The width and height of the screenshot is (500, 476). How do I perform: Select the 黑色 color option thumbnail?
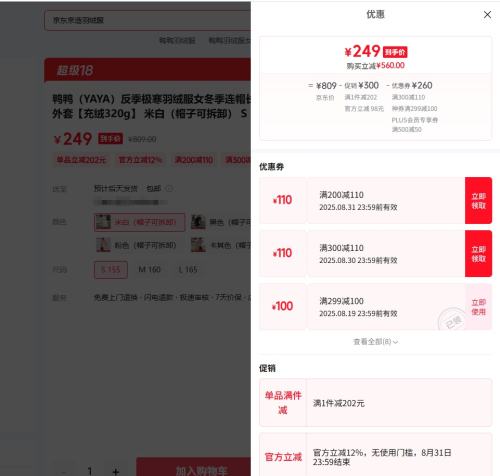coord(198,222)
